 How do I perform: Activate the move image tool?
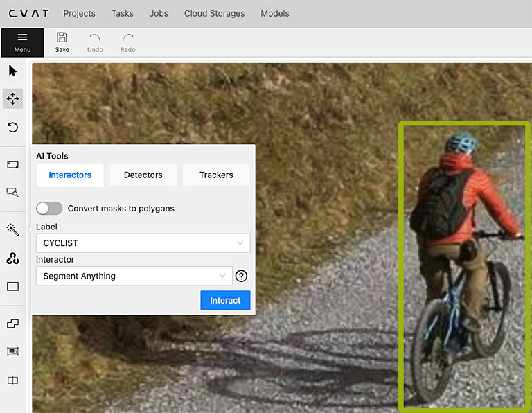(12, 99)
